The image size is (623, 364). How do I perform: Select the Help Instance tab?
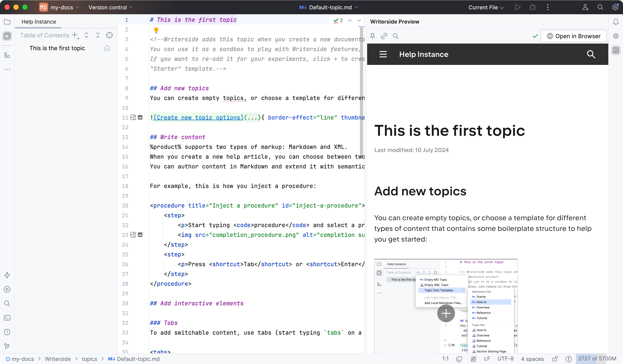click(x=38, y=22)
